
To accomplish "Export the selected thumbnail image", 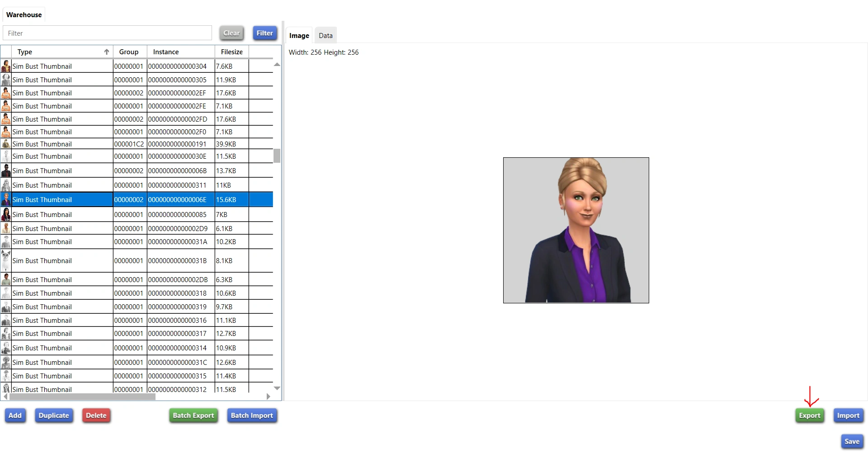I will 810,415.
